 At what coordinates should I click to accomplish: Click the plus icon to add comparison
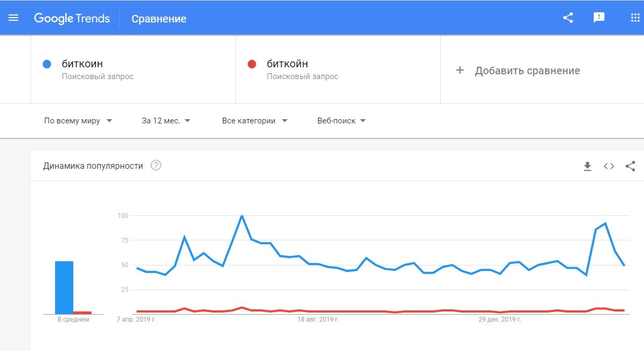click(459, 71)
